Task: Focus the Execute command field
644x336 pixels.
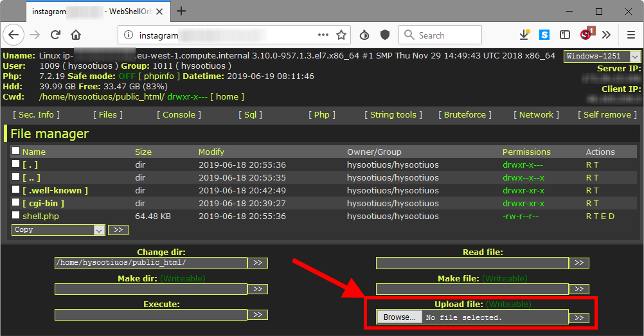Action: pos(151,315)
